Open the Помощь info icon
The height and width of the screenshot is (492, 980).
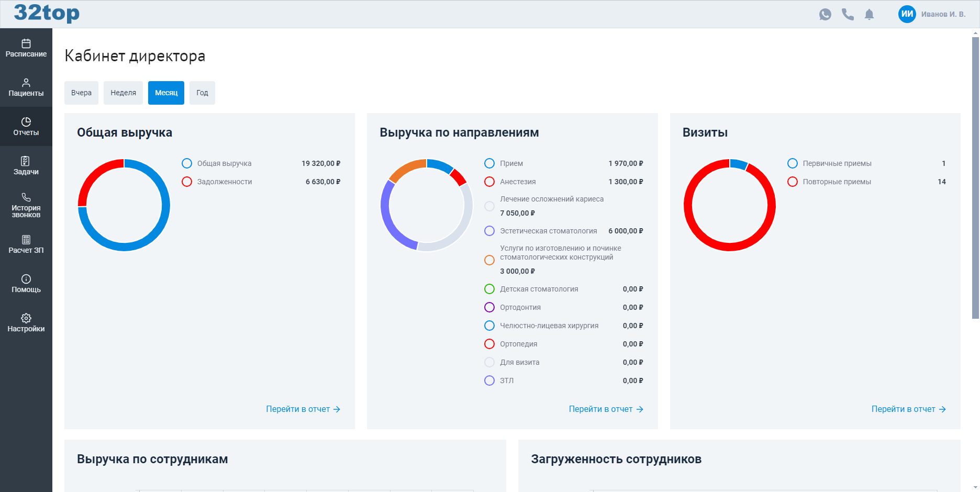[x=26, y=279]
